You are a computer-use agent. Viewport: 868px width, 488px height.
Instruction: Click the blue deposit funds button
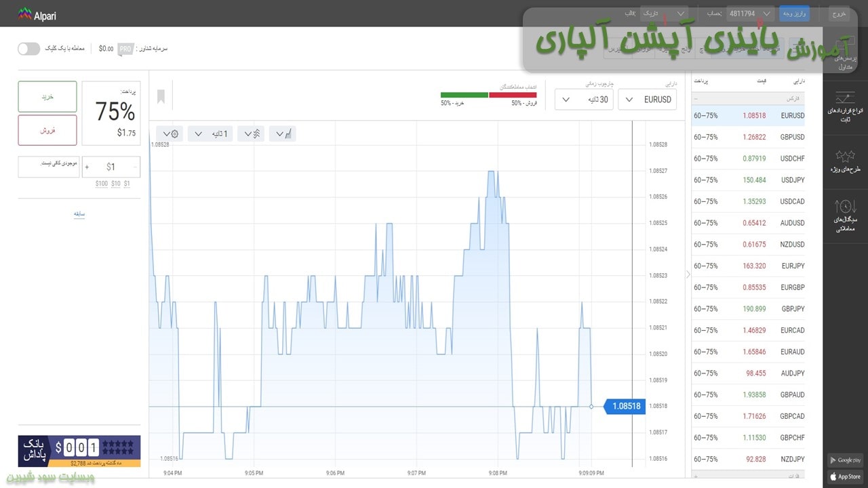[x=794, y=14]
